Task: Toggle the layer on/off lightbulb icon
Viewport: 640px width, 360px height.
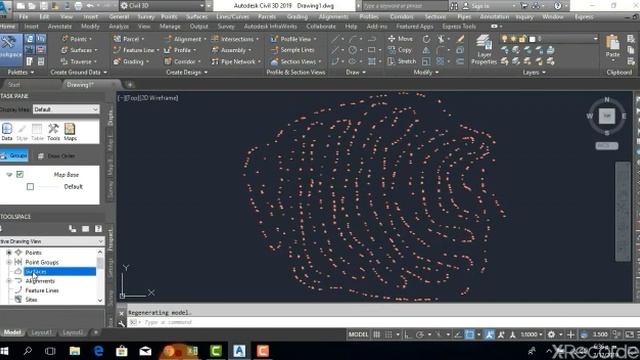Action: click(x=504, y=39)
